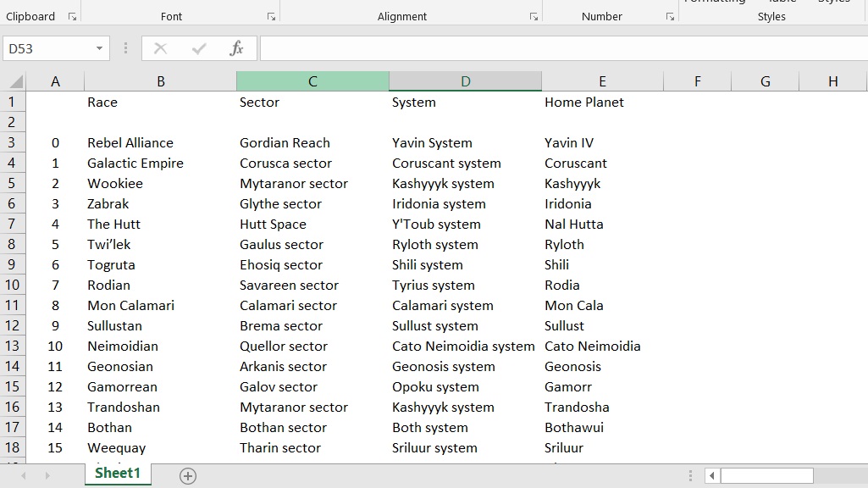The height and width of the screenshot is (488, 868).
Task: Click the Select All corner triangle
Action: (x=16, y=81)
